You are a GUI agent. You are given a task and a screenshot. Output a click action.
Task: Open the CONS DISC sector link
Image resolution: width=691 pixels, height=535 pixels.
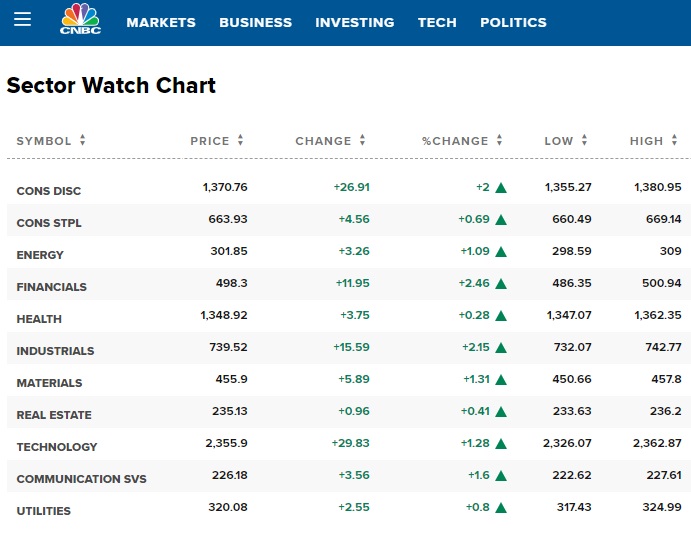(49, 191)
